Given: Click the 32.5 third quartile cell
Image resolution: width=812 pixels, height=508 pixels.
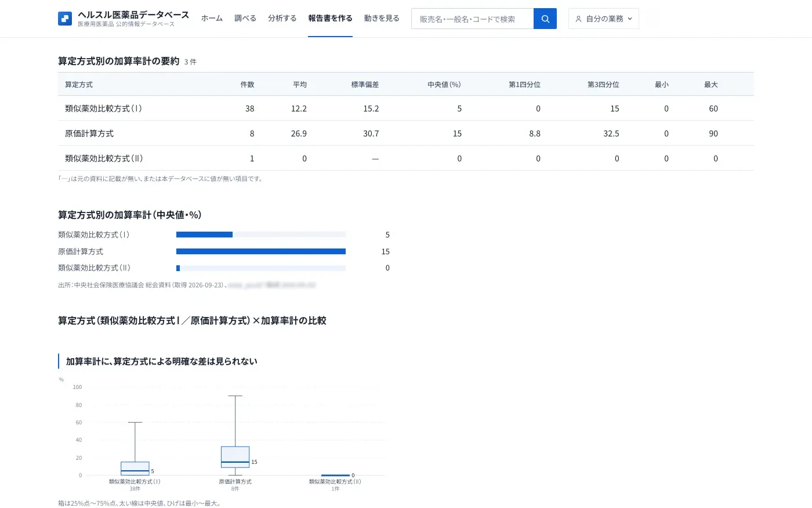Looking at the screenshot, I should click(x=611, y=134).
